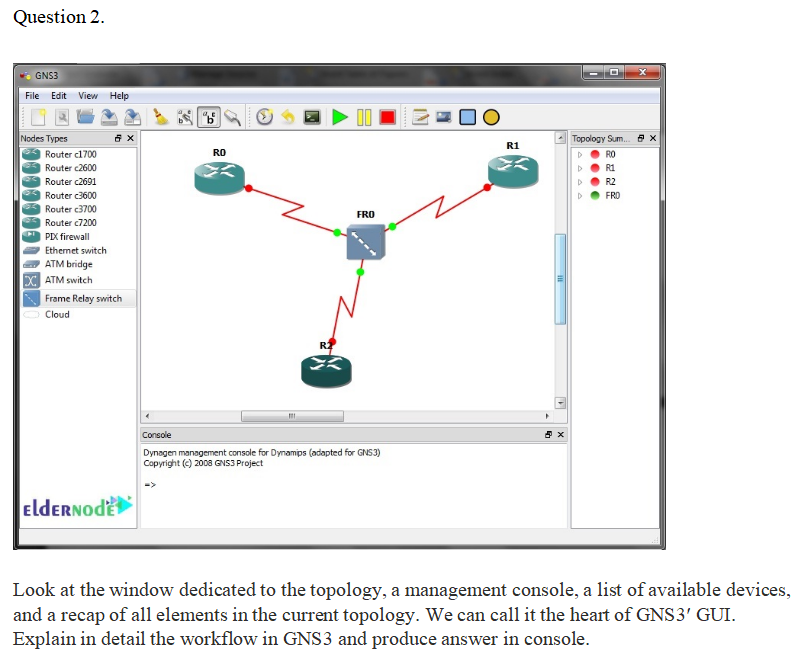Click router R0 on the canvas
This screenshot has width=805, height=660.
click(x=220, y=178)
